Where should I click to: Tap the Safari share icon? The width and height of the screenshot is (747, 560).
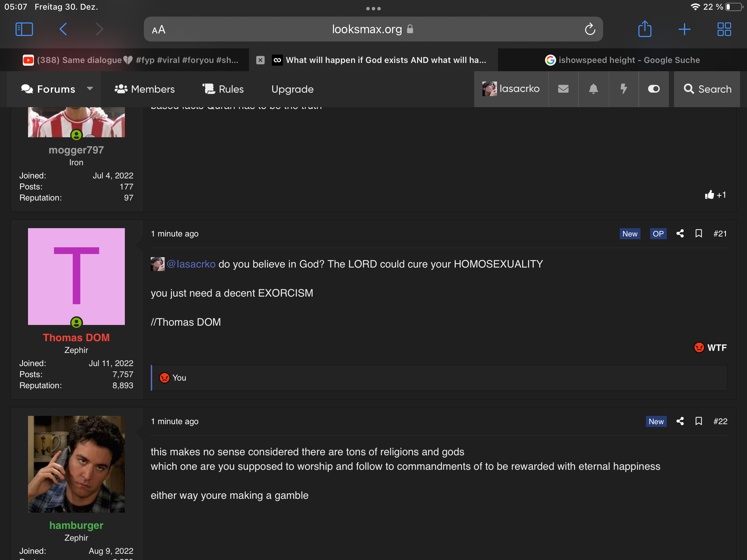(x=645, y=29)
